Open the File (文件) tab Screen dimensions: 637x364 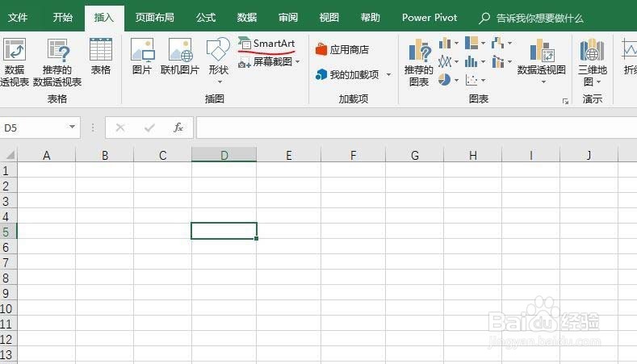18,18
